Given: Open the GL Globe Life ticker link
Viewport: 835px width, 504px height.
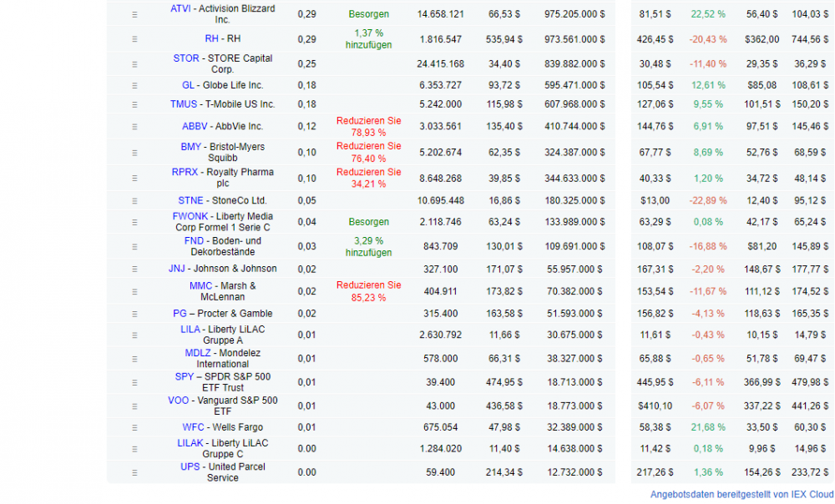Looking at the screenshot, I should tap(188, 85).
